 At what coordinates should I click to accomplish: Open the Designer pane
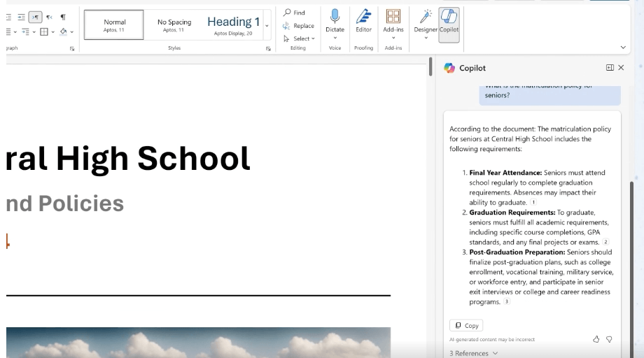(x=426, y=21)
